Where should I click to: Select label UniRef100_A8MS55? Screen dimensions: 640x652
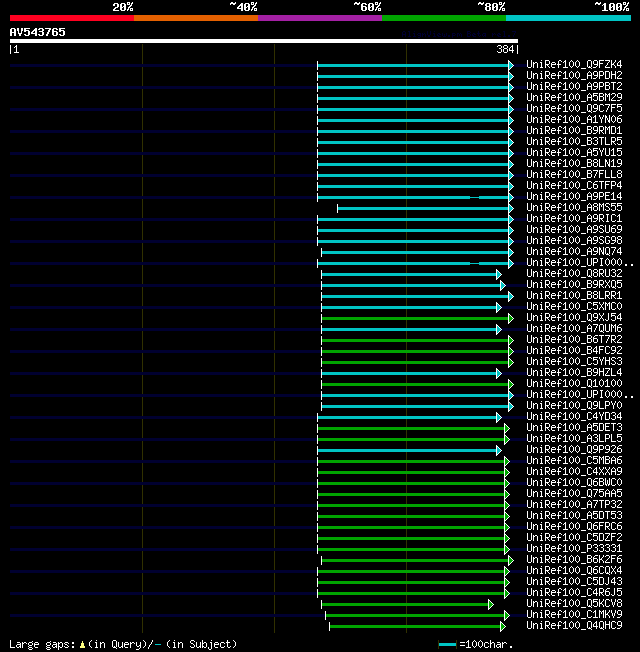pos(574,207)
